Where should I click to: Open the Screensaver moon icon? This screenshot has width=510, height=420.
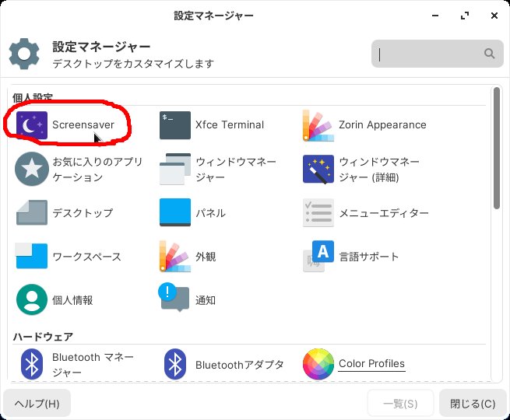pos(32,125)
